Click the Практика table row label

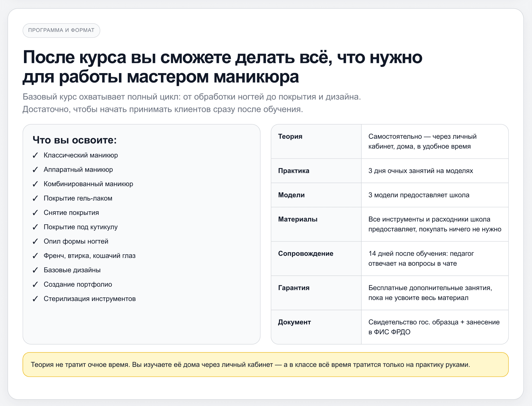(294, 171)
